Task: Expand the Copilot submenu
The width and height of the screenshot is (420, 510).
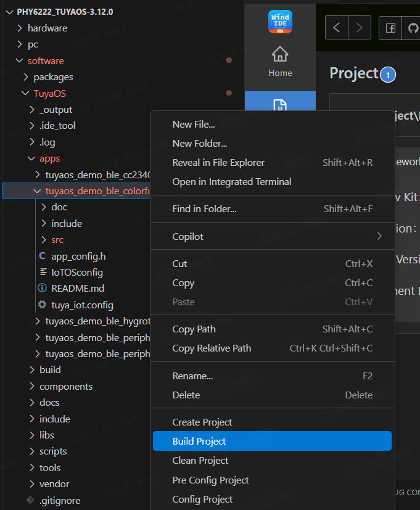Action: (271, 237)
